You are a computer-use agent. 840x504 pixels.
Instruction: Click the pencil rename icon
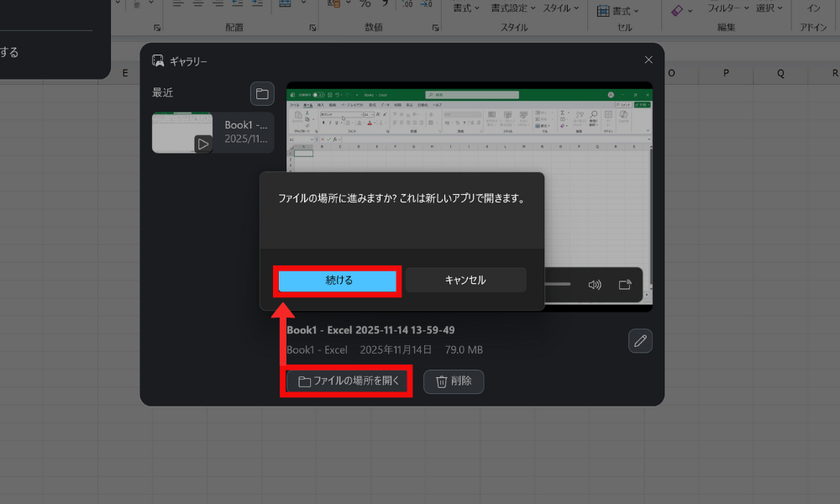click(640, 340)
